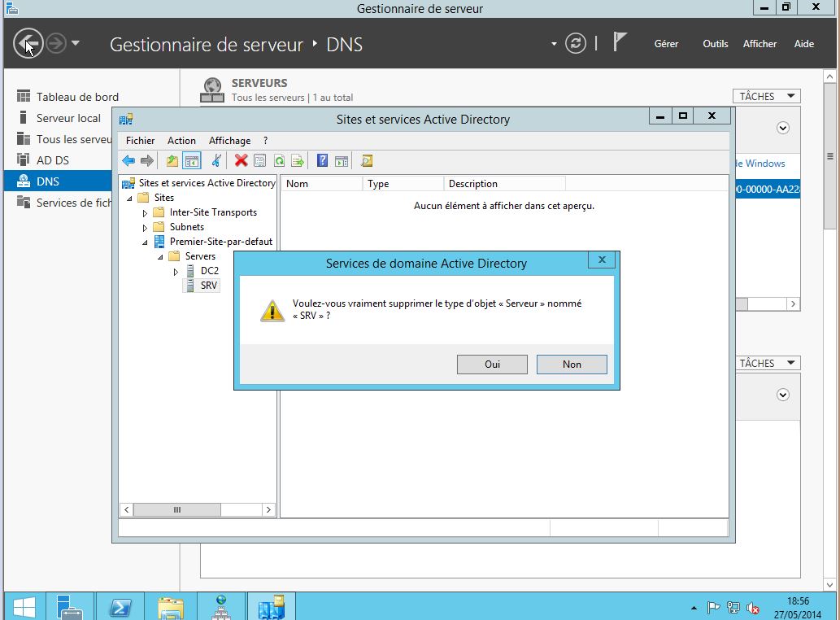This screenshot has width=840, height=620.
Task: Collapse the Sites tree node
Action: [x=129, y=199]
